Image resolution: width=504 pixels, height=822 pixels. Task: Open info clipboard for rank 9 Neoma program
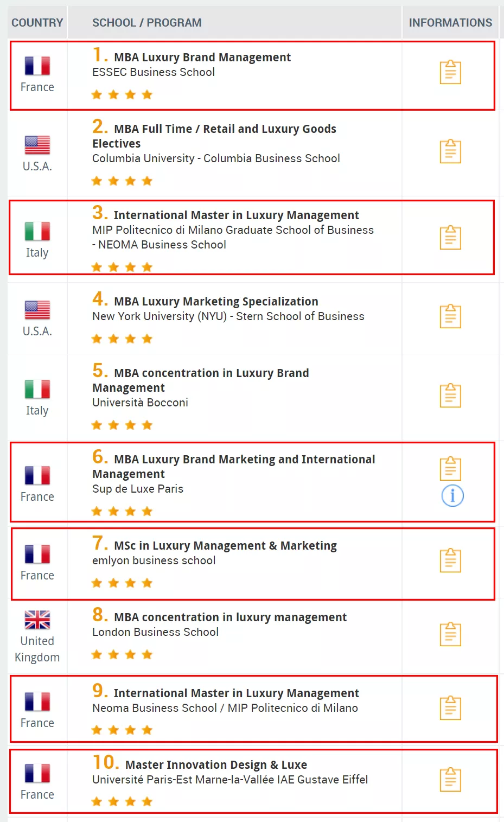coord(450,708)
